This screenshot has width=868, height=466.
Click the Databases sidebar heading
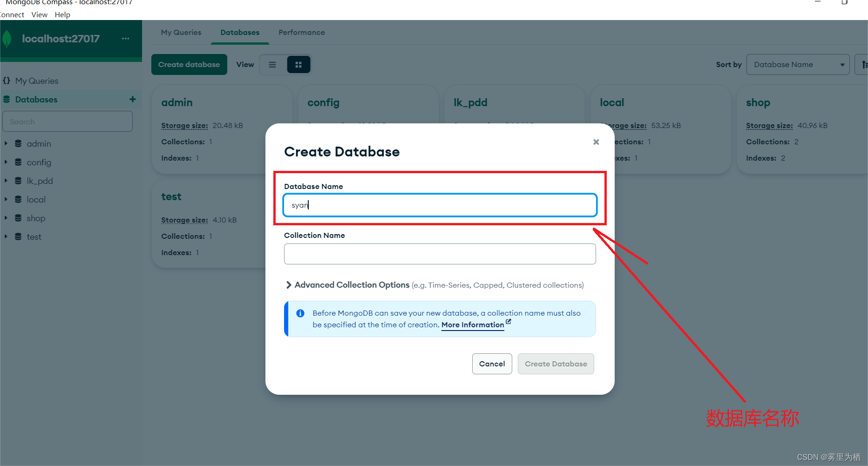[36, 100]
